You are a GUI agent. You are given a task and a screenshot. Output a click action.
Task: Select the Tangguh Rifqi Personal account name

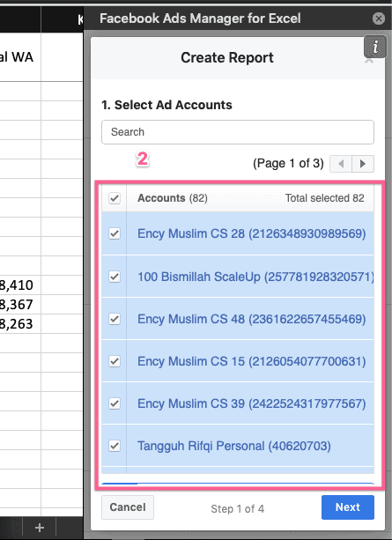pyautogui.click(x=234, y=446)
